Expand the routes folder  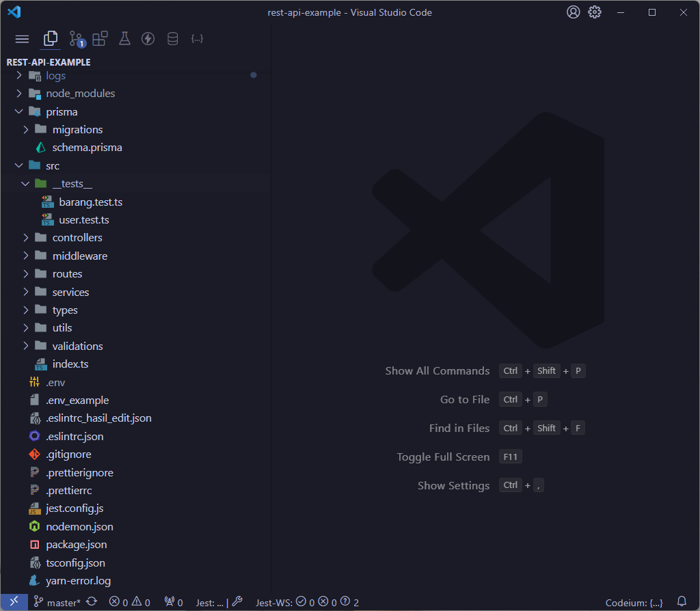pos(135,273)
